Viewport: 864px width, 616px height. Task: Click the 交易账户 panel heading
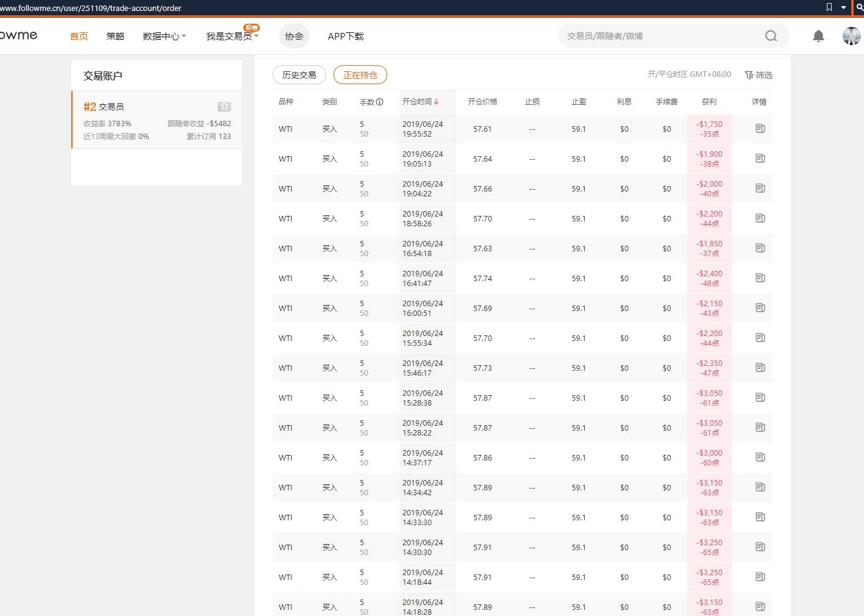click(103, 76)
